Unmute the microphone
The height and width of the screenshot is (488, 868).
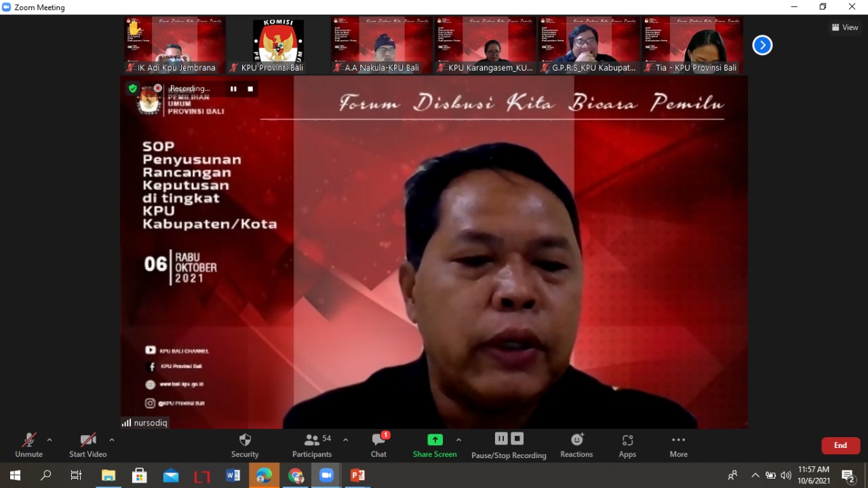[x=28, y=445]
